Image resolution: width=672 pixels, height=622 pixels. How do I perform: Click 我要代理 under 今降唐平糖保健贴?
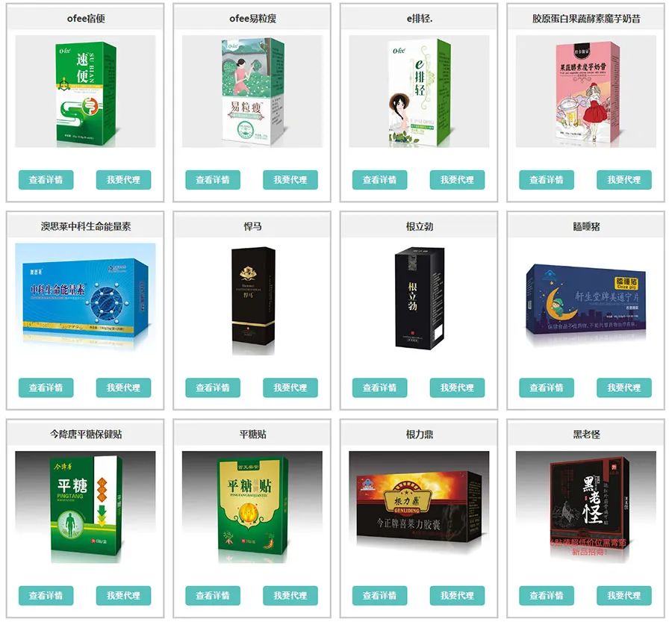click(123, 595)
